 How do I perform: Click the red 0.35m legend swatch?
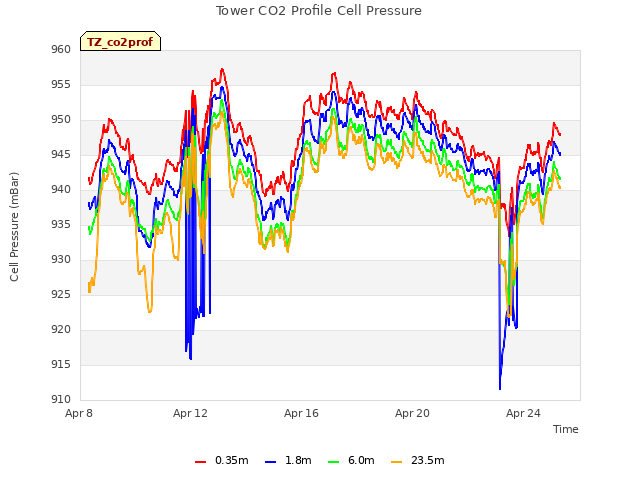pos(200,462)
